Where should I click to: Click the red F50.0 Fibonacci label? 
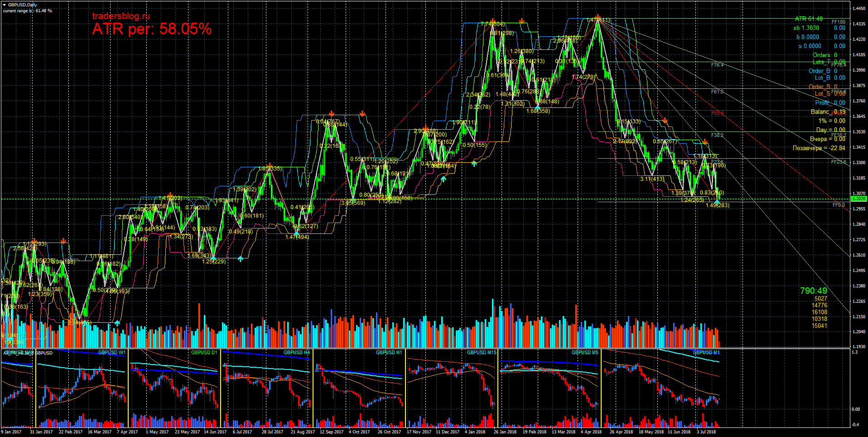click(x=718, y=113)
